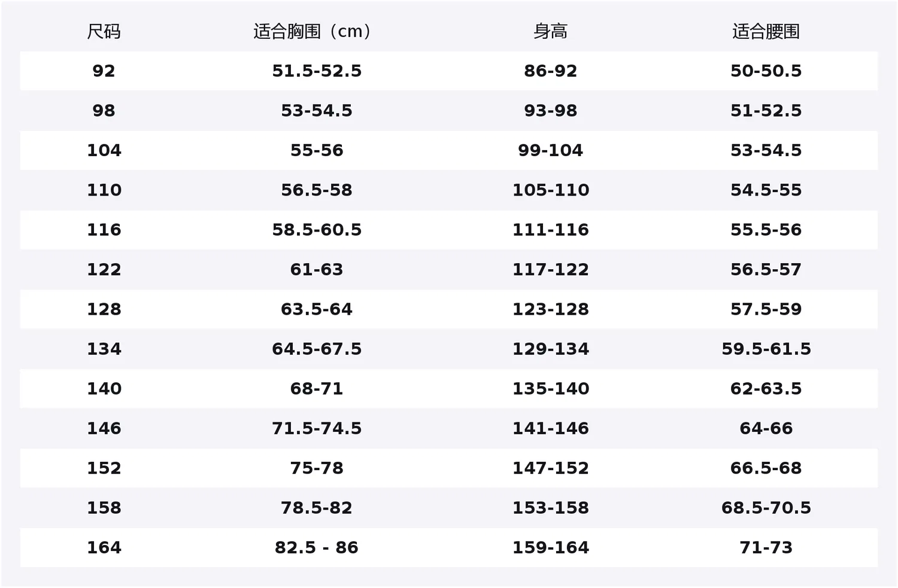Click waist value 71-73
The width and height of the screenshot is (898, 588).
click(x=766, y=547)
